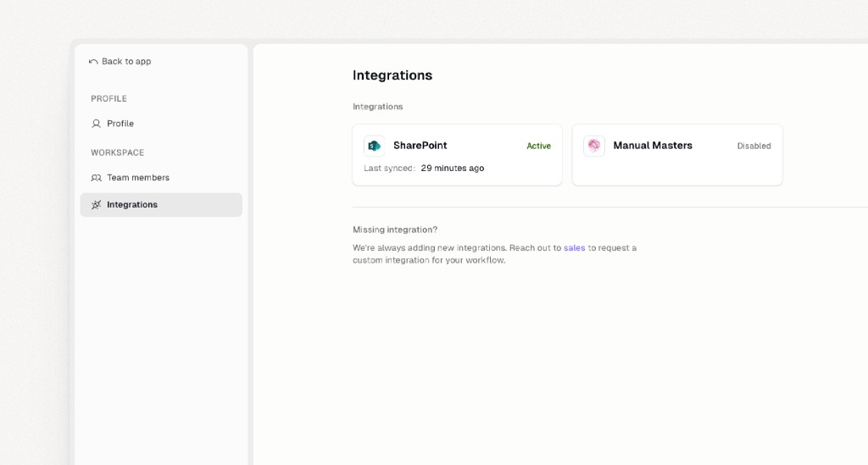Screen dimensions: 868x465
Task: Click the small Integrations subheading above cards
Action: pyautogui.click(x=377, y=107)
